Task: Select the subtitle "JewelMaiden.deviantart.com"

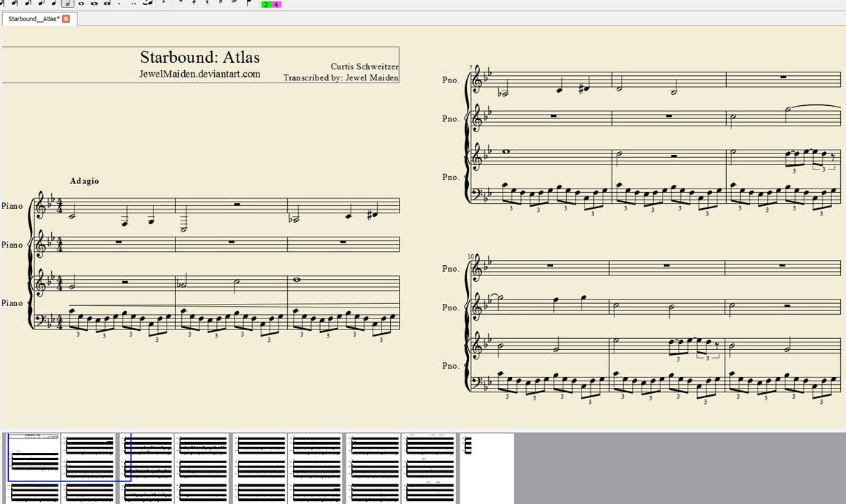Action: (x=199, y=74)
